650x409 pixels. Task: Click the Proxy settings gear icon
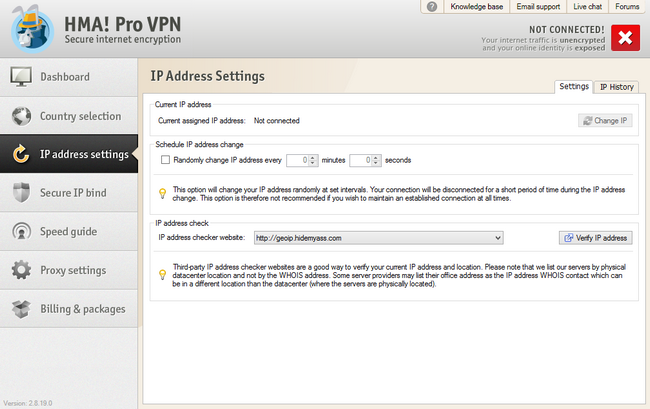(21, 270)
